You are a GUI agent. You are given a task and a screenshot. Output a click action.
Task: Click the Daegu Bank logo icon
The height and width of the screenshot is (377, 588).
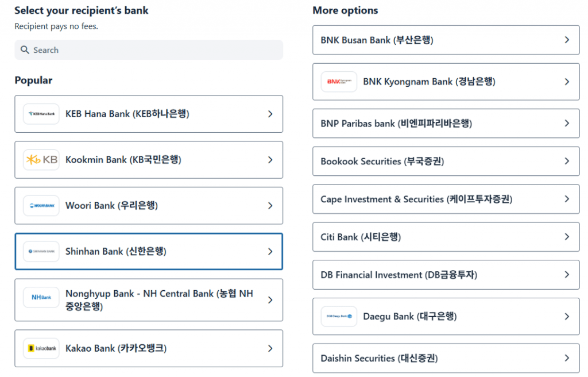click(x=339, y=316)
